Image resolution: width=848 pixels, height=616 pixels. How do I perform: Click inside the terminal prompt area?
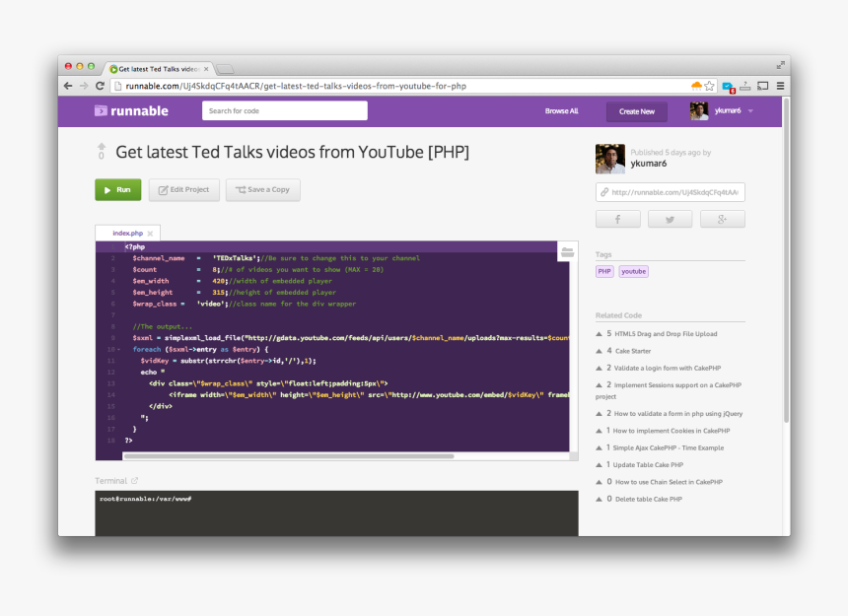coord(336,513)
